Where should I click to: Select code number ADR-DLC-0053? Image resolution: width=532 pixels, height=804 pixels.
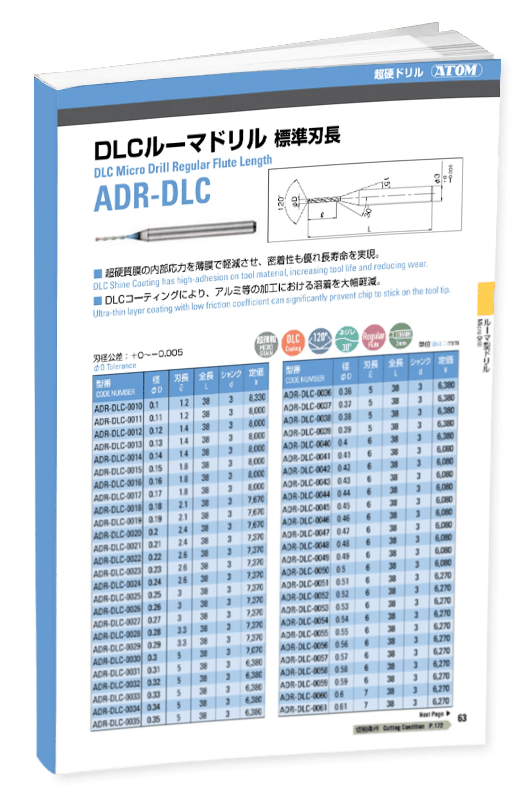pyautogui.click(x=305, y=609)
